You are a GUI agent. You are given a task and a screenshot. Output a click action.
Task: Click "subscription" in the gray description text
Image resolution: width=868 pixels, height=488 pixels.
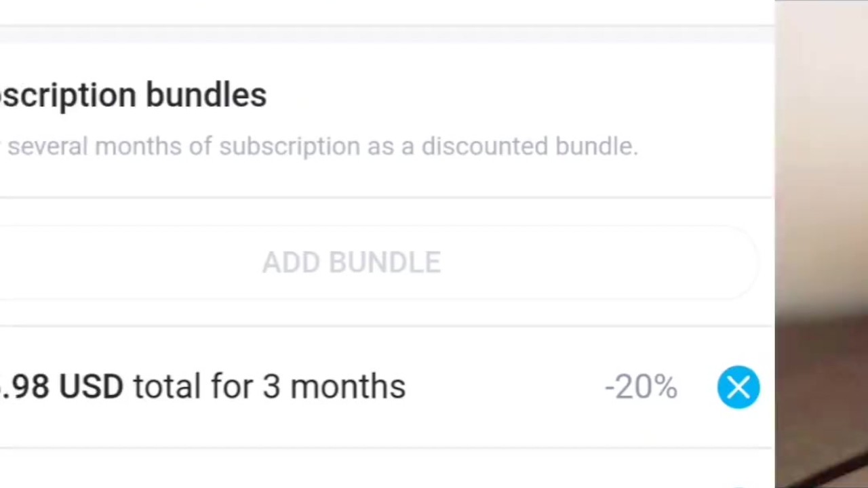(x=290, y=146)
